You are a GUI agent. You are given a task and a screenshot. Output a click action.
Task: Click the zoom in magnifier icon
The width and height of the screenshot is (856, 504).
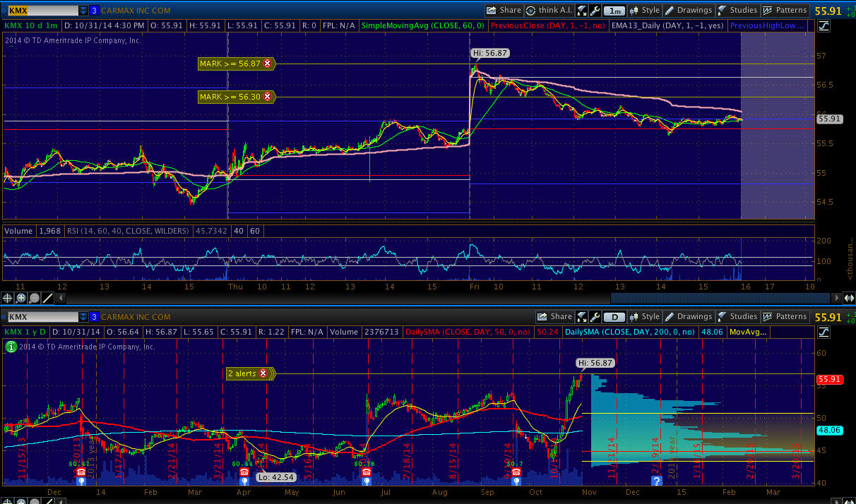click(20, 298)
